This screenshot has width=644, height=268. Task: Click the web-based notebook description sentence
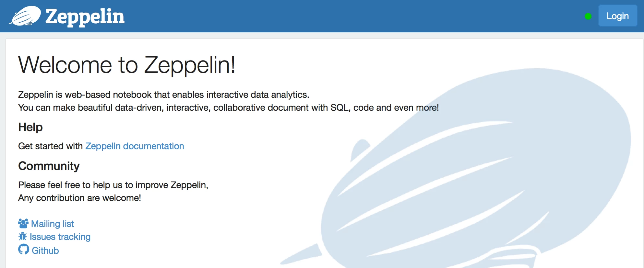164,95
